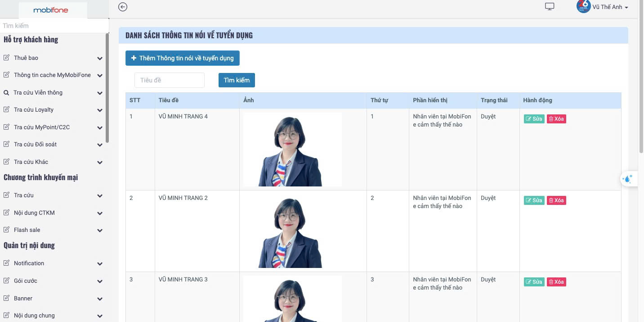Image resolution: width=644 pixels, height=322 pixels.
Task: Click the edit icon beside Nội dung CTKM
Action: 6,213
